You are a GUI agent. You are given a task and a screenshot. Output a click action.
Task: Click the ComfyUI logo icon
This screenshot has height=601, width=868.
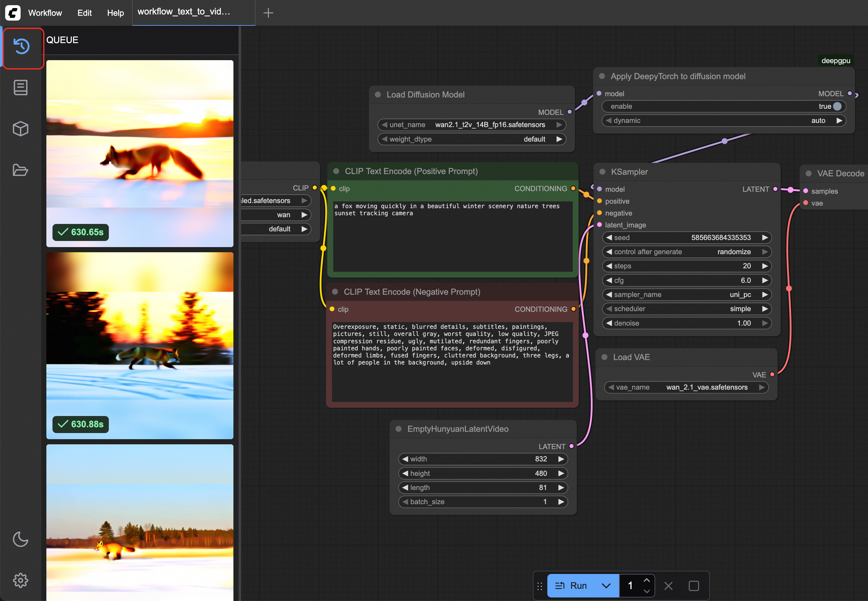point(13,13)
